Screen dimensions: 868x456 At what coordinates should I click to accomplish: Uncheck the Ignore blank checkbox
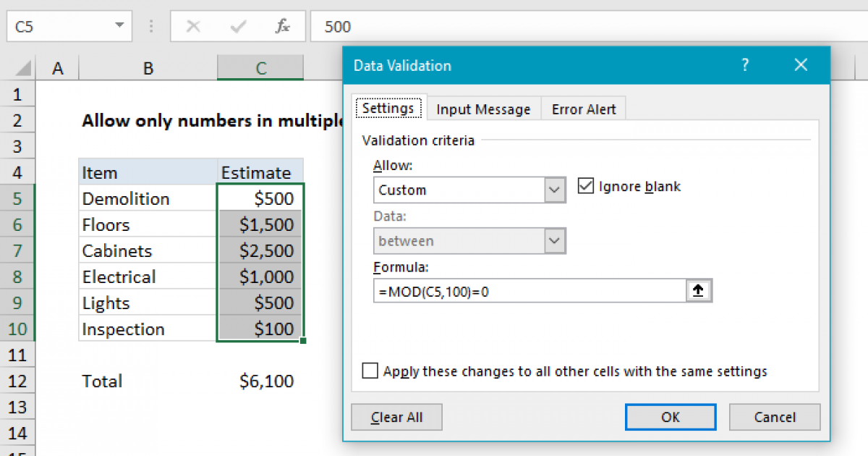coord(584,186)
